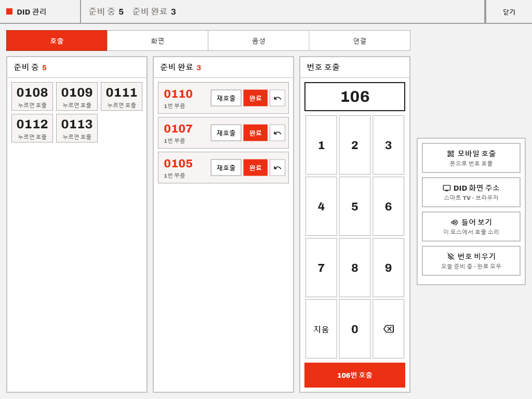
Task: Tap keypad digit 3
Action: (x=388, y=145)
